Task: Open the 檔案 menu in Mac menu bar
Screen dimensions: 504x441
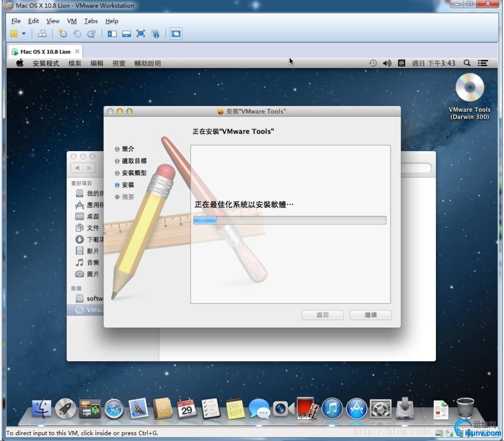Action: point(75,63)
